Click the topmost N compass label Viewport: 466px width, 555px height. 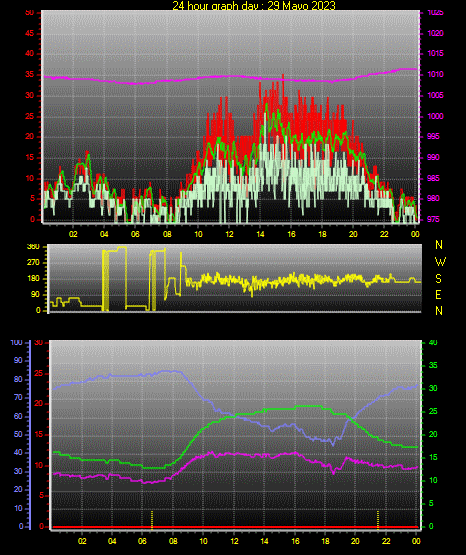(439, 245)
